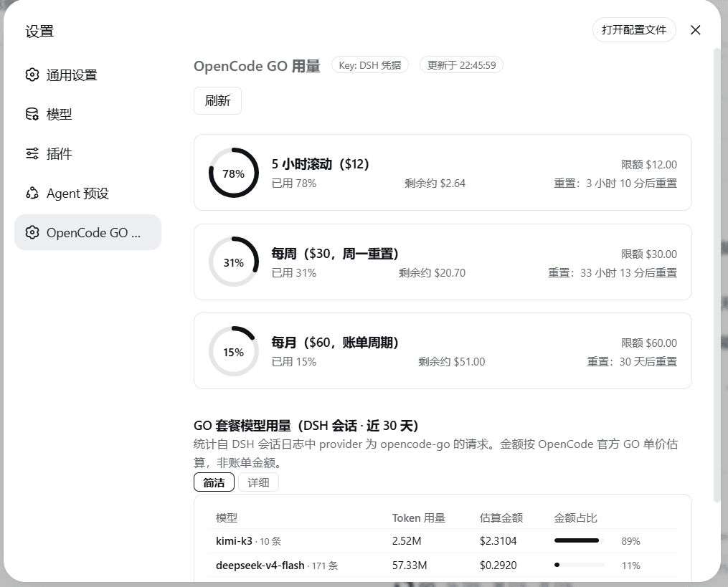Screen dimensions: 728x587
Task: Click the kimi-k3 89% share bar
Action: coord(580,540)
